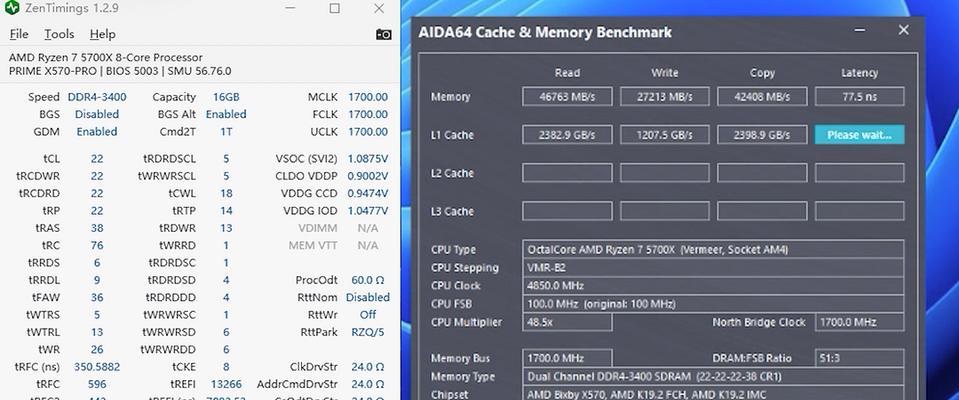Click the empty L3 Cache Latency field
Screen dimensions: 959x400
click(859, 211)
